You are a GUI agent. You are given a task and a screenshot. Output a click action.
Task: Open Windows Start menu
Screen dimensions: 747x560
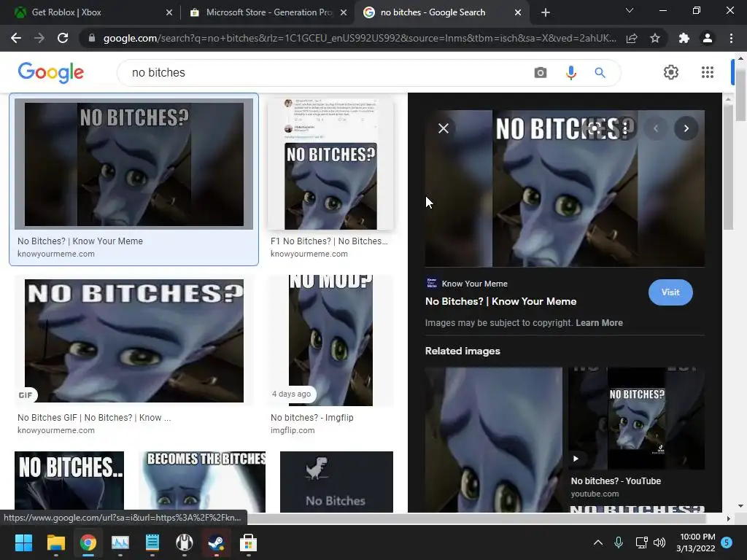tap(23, 542)
